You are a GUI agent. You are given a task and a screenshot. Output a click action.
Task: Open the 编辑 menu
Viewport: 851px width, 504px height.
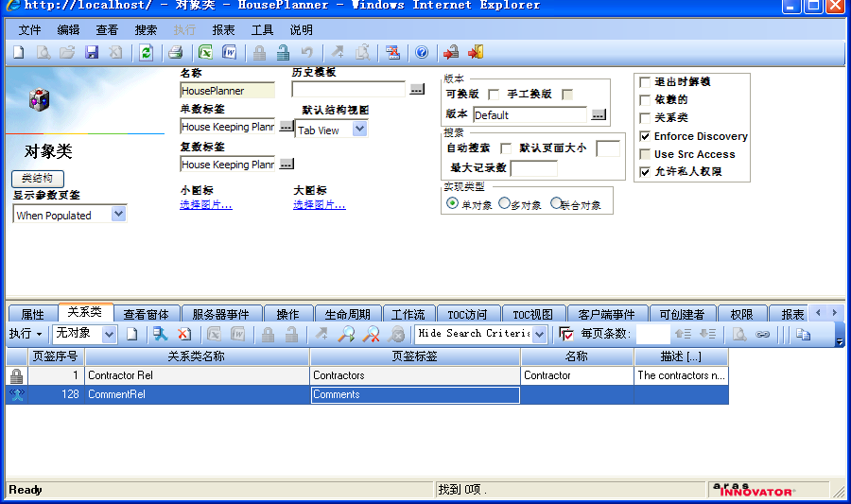[x=68, y=30]
